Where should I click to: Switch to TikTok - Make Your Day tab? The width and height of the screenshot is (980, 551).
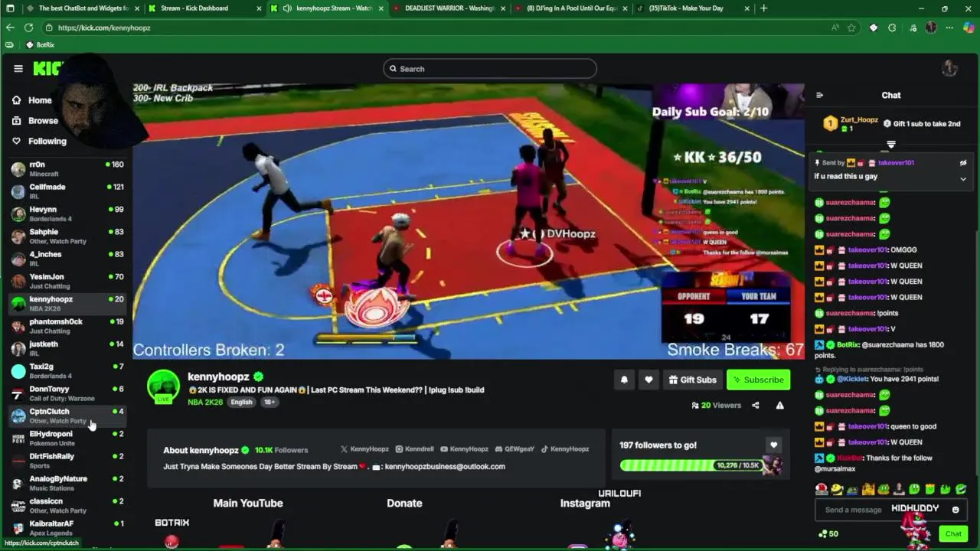(x=694, y=8)
